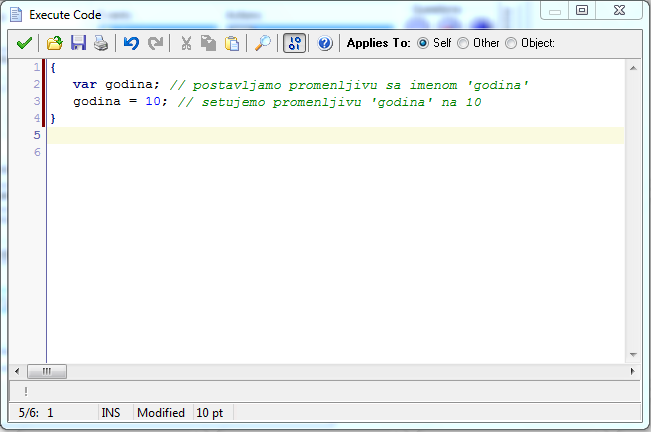Minimize the Execute Code window

click(x=555, y=11)
